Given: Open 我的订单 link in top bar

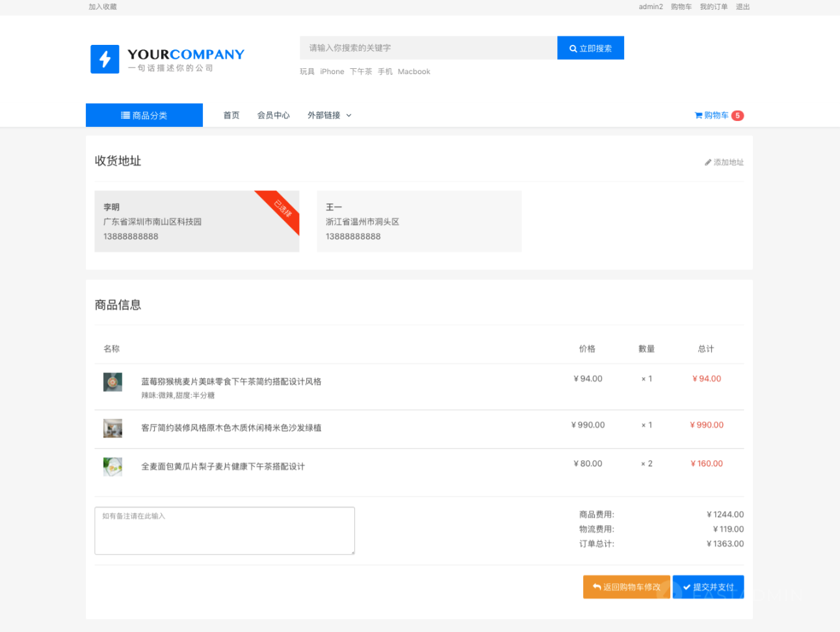Looking at the screenshot, I should tap(713, 7).
